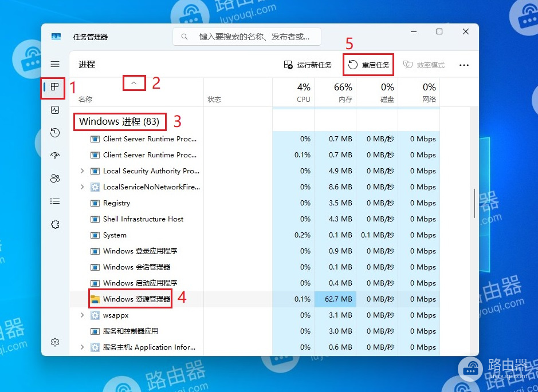The height and width of the screenshot is (392, 538).
Task: Click the 服务和控制器应用 process icon
Action: (x=95, y=331)
